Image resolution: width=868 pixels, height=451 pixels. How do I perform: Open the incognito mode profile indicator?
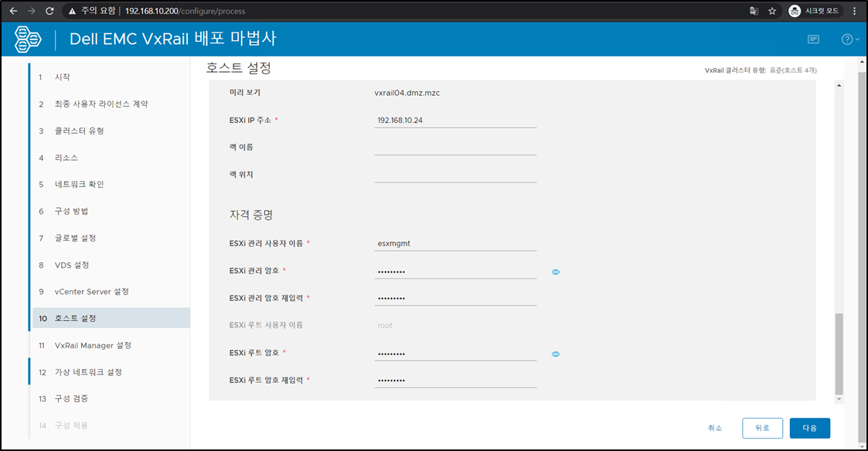point(814,11)
